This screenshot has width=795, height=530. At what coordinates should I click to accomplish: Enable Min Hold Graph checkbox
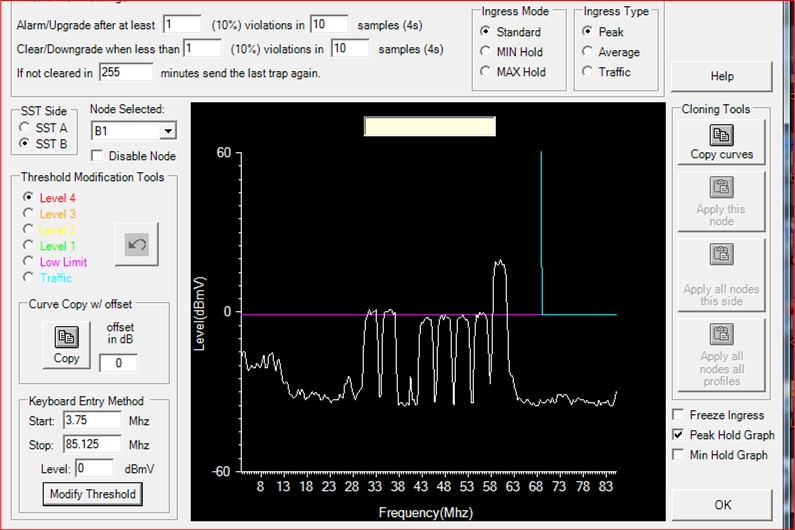(x=678, y=454)
